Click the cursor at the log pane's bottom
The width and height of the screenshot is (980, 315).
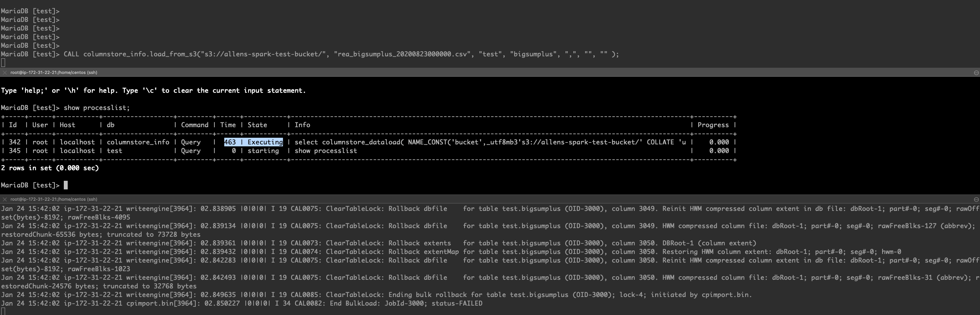pos(3,311)
